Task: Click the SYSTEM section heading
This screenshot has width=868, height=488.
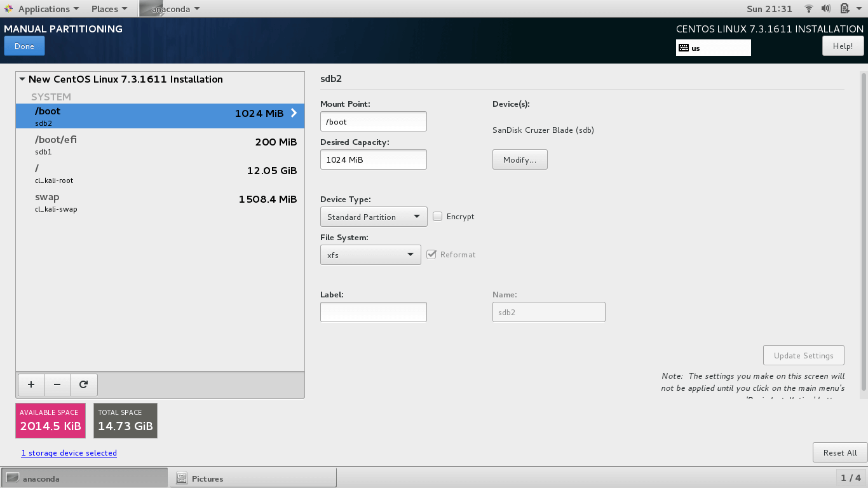Action: point(51,97)
